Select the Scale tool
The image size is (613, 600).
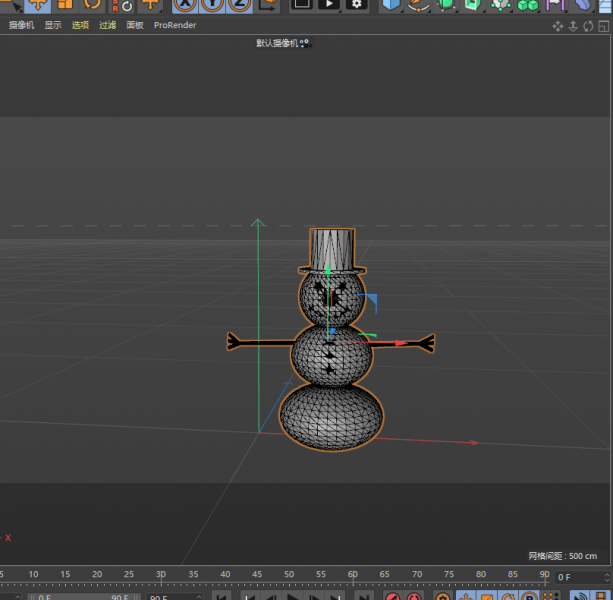point(65,5)
